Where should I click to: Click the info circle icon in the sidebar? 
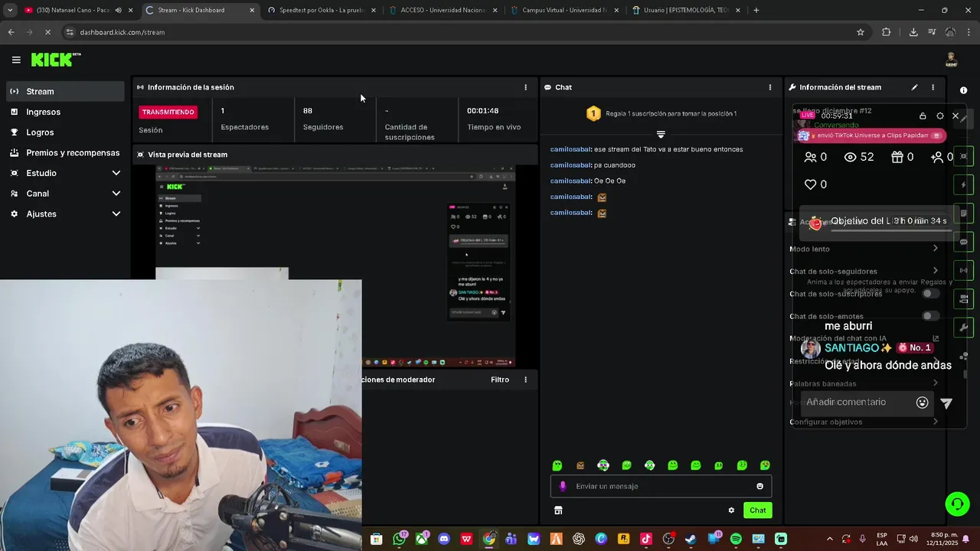[964, 90]
